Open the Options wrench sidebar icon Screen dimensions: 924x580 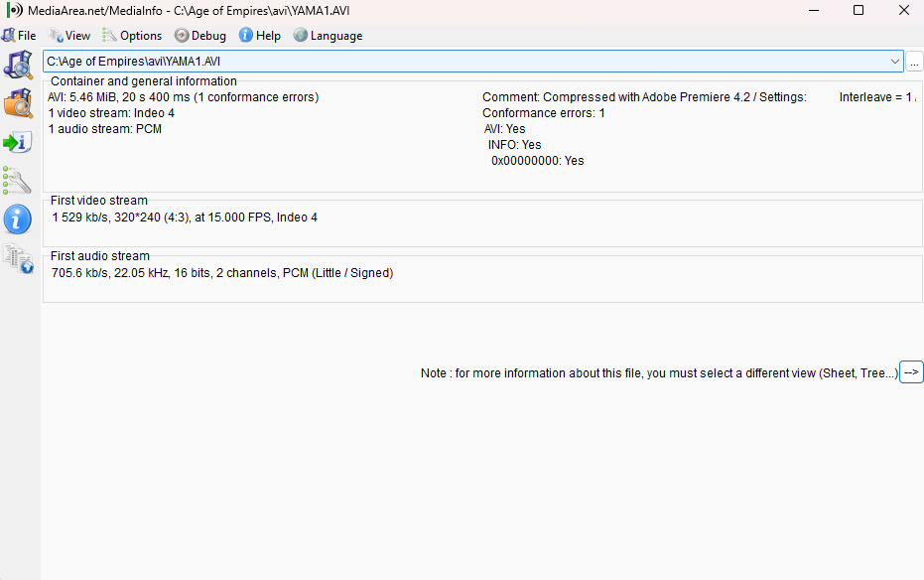click(17, 181)
